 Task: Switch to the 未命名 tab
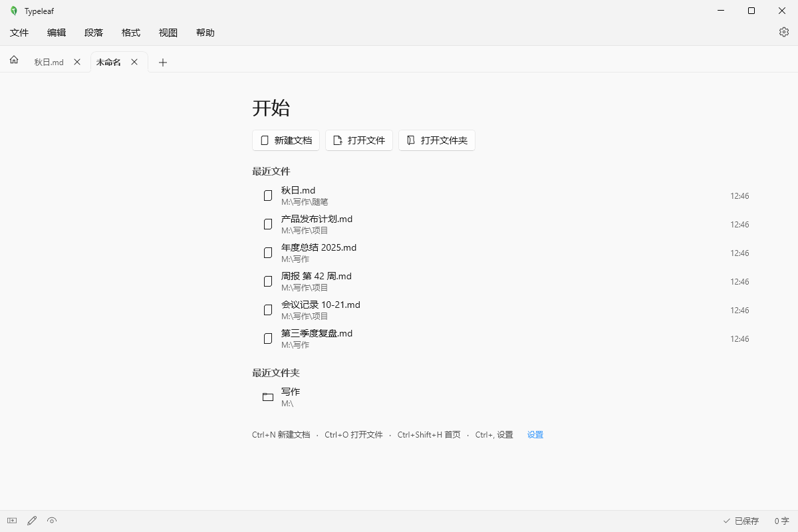(x=108, y=63)
